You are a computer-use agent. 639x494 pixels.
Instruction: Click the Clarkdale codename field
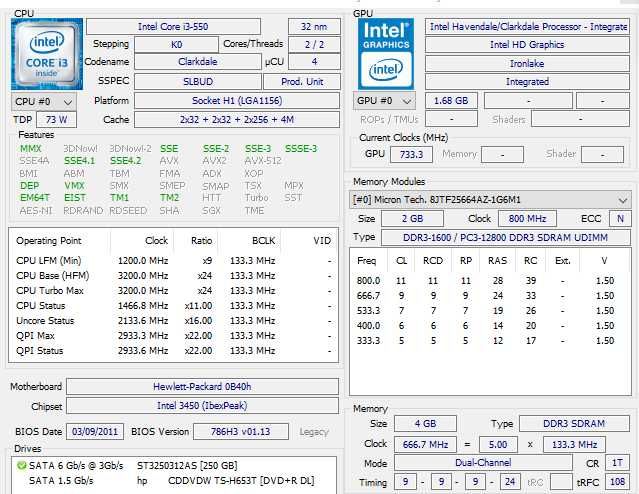(x=198, y=62)
